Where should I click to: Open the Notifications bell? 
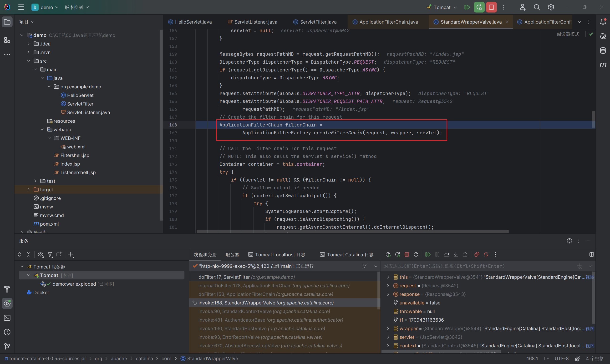click(603, 22)
